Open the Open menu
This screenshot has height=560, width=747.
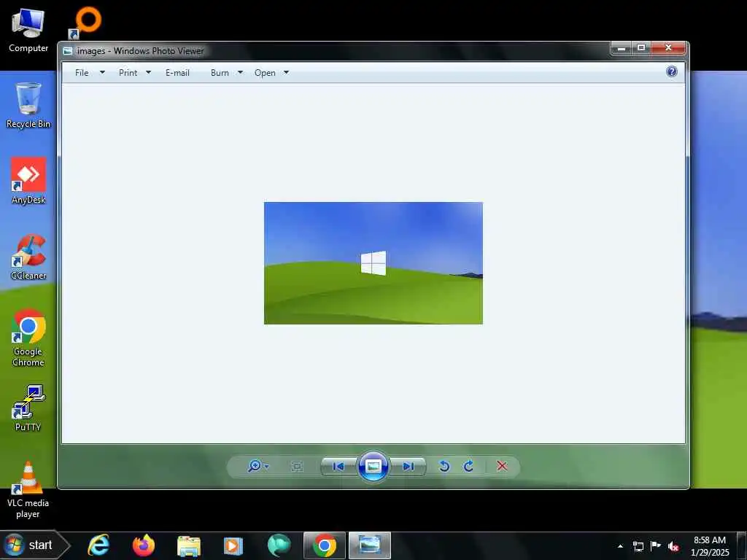coord(265,73)
